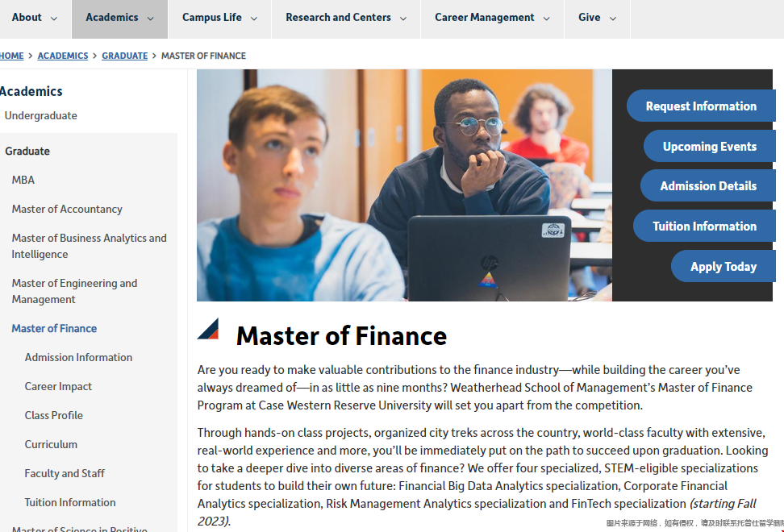The image size is (784, 532).
Task: Click the Upcoming Events button
Action: click(x=710, y=147)
